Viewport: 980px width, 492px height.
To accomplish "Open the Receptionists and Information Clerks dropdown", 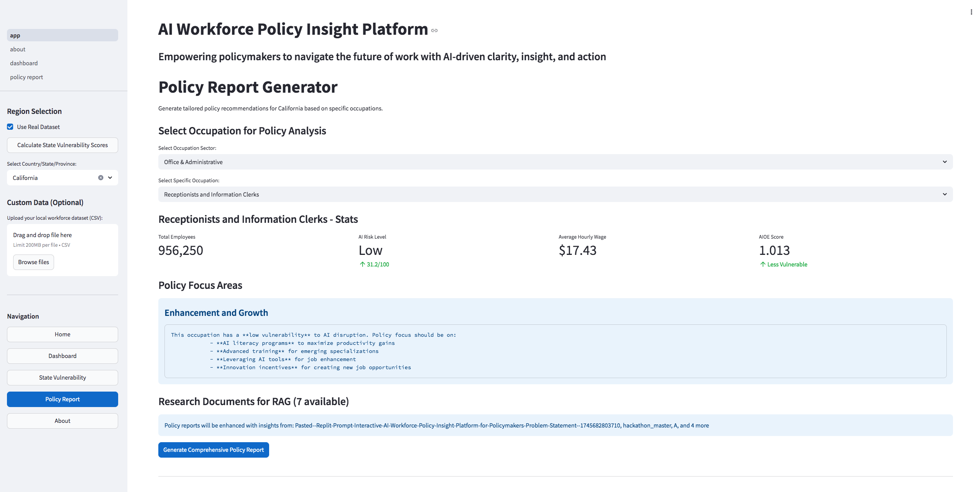I will 541,194.
